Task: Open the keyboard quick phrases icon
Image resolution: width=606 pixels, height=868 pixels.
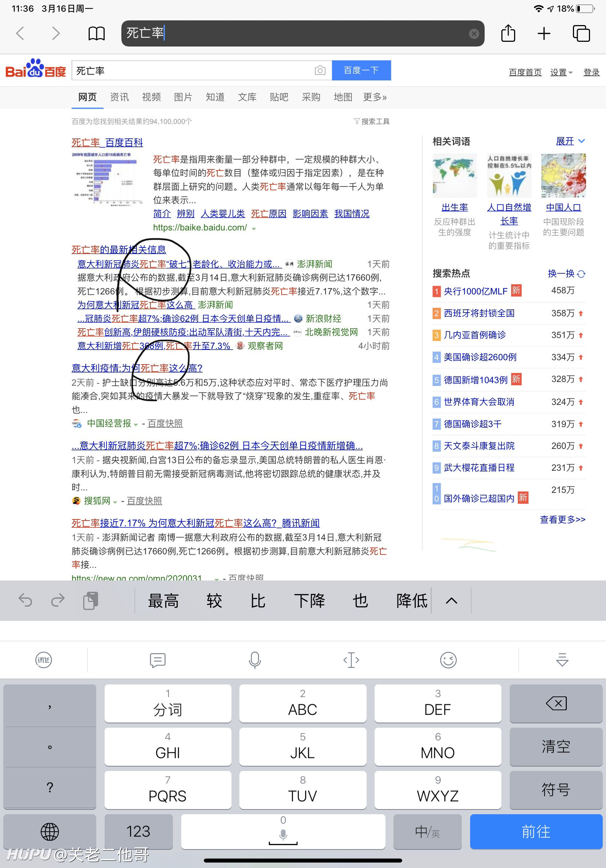Action: (x=158, y=660)
